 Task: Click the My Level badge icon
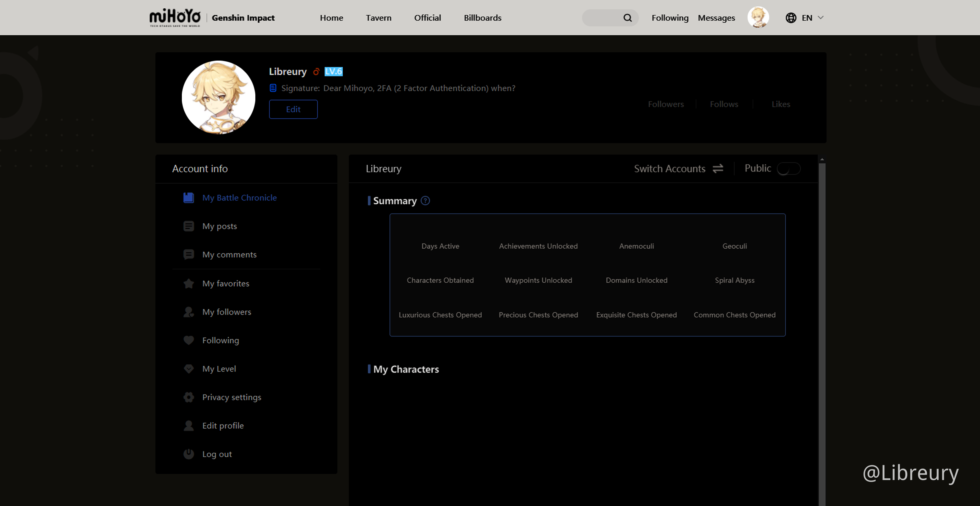[x=189, y=368]
